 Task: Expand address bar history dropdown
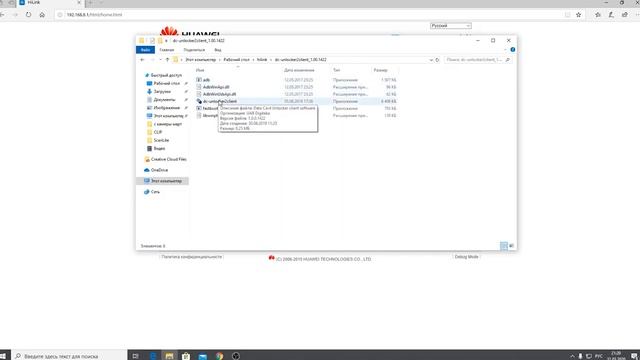(431, 60)
